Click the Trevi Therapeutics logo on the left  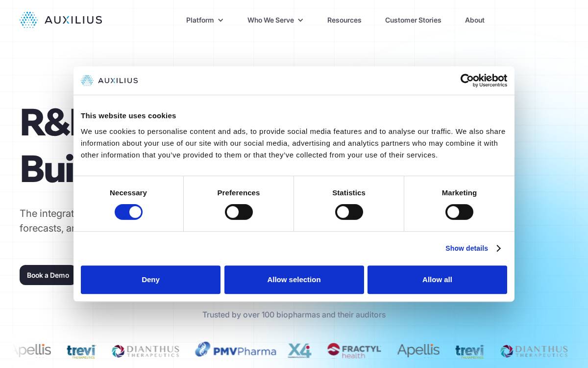[81, 351]
